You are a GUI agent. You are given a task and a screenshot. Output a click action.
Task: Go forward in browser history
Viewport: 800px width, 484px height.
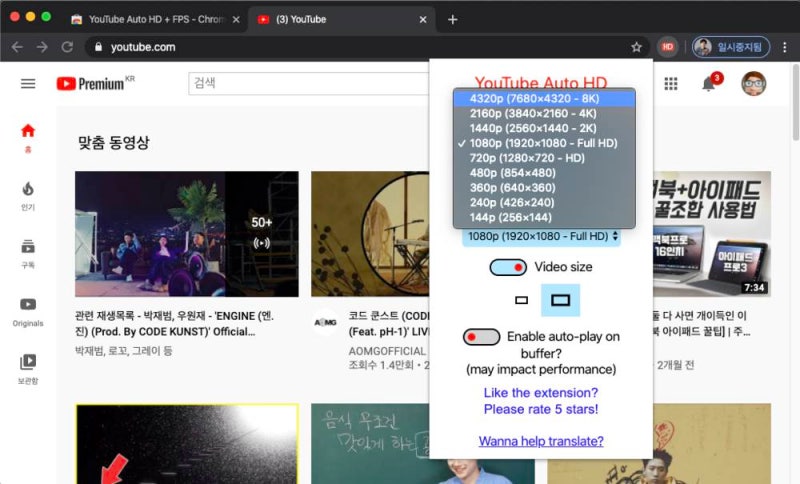[x=42, y=47]
